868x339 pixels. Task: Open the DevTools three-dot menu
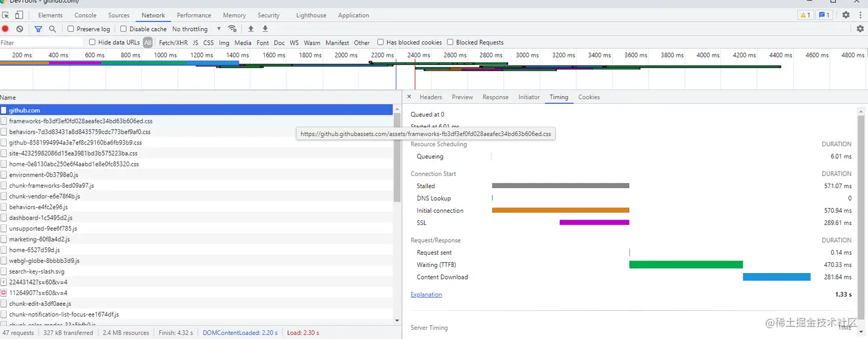(x=860, y=15)
